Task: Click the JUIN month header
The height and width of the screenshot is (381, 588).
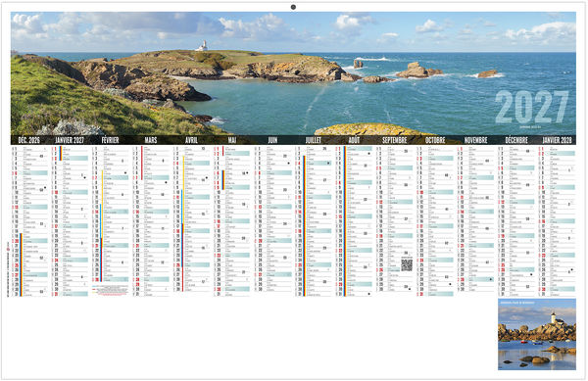Action: click(272, 140)
